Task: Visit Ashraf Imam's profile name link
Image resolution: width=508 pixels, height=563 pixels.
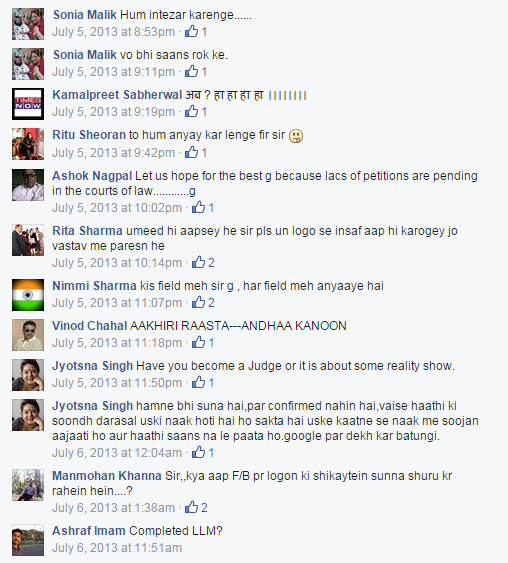Action: pos(89,531)
